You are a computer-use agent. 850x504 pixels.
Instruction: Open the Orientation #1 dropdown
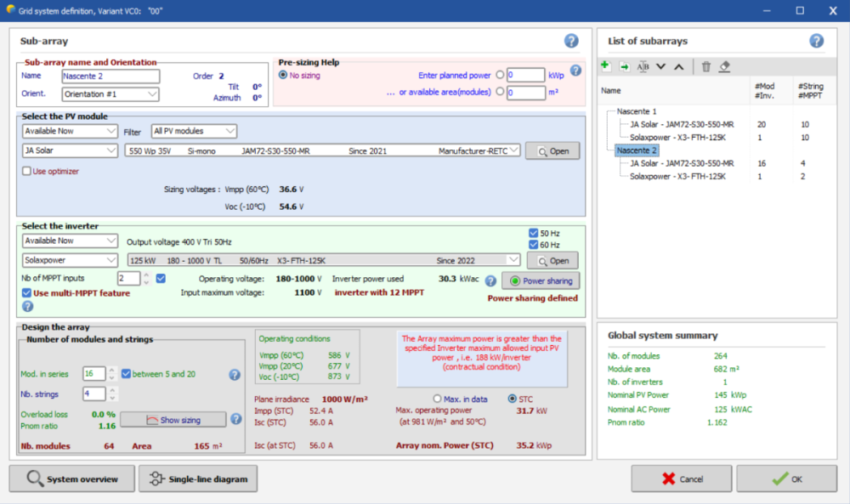click(110, 94)
